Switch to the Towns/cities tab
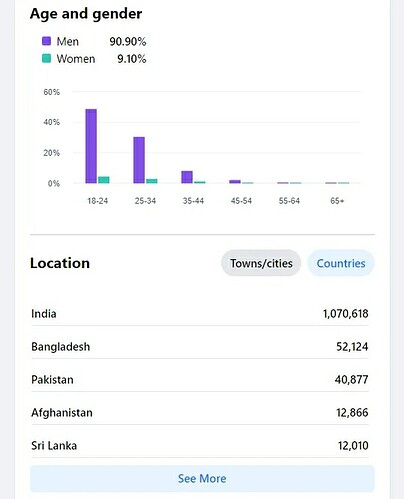The image size is (404, 499). click(x=261, y=263)
